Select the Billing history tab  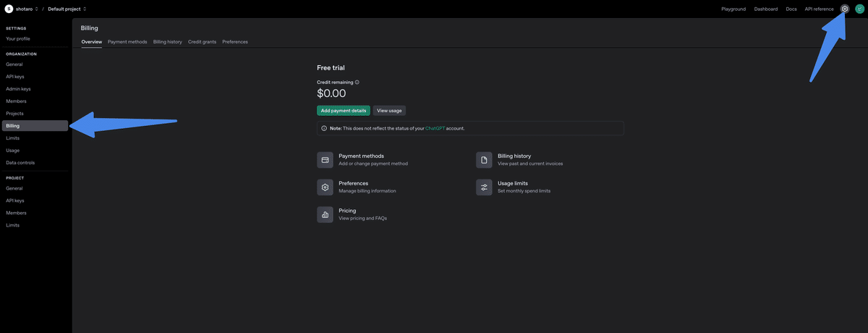point(167,42)
